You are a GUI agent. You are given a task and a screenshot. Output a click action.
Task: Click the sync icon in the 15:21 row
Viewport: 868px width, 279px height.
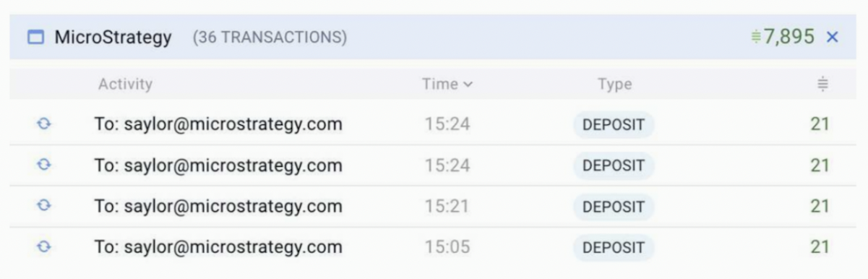click(44, 206)
